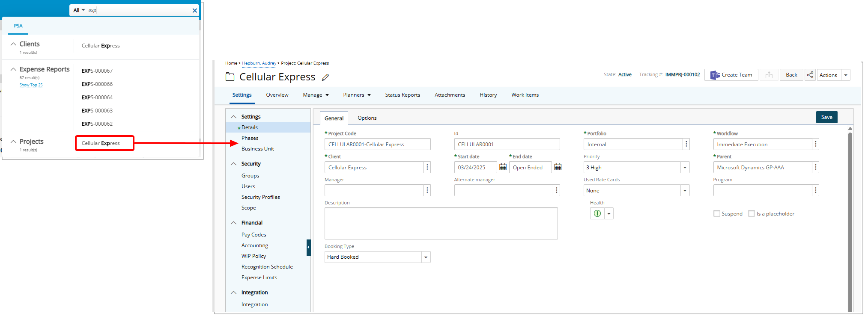Open the Workflow field lookup menu
Viewport: 868px width, 319px height.
[x=815, y=144]
